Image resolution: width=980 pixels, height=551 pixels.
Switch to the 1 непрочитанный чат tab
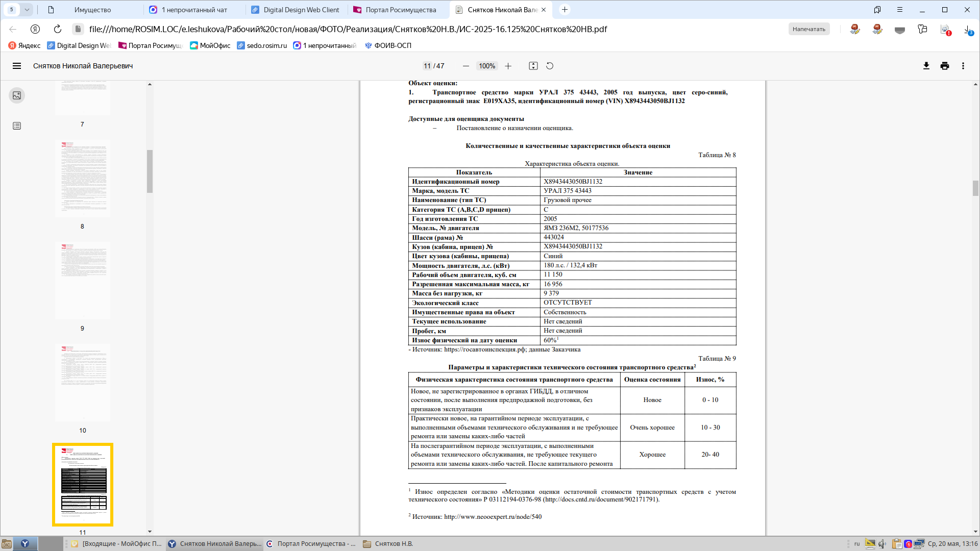pos(194,10)
